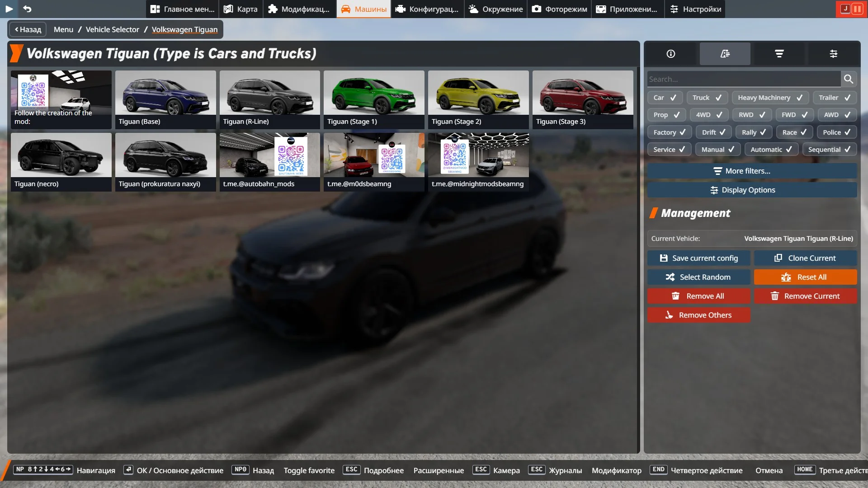Viewport: 868px width, 488px height.
Task: Select the yellow Tiguan (Stage 2) thumbnail
Action: click(x=478, y=99)
